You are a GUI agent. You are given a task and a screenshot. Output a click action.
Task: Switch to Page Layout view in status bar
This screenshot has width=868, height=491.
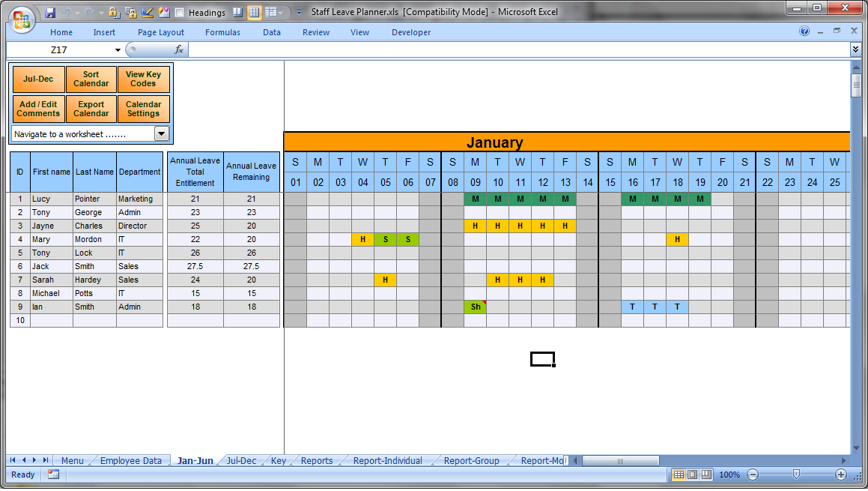tap(692, 475)
